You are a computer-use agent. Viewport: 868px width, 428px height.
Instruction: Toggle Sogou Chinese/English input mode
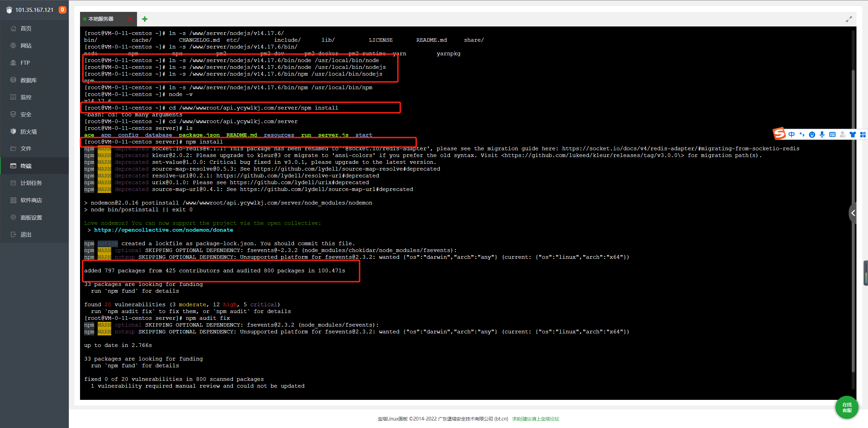792,135
